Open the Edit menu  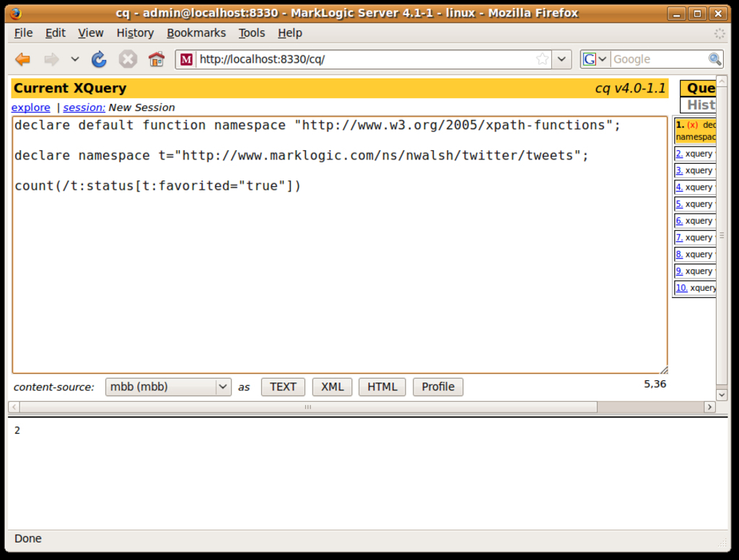click(x=55, y=33)
